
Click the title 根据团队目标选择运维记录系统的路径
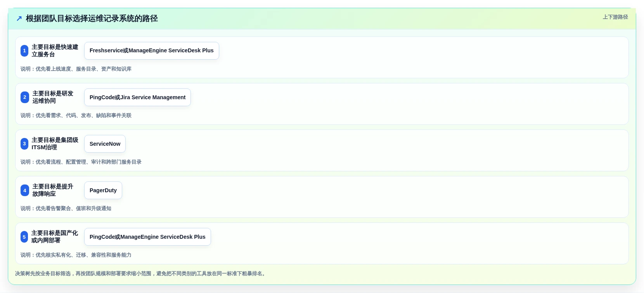pyautogui.click(x=92, y=19)
